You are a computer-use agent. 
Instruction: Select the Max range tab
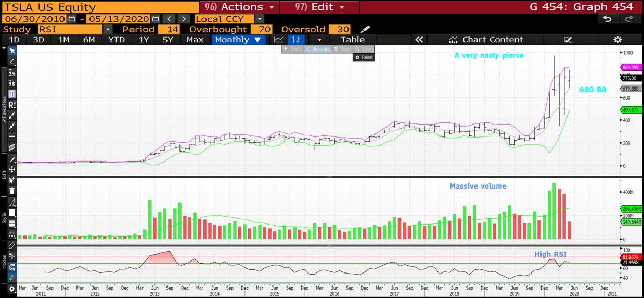tap(195, 40)
